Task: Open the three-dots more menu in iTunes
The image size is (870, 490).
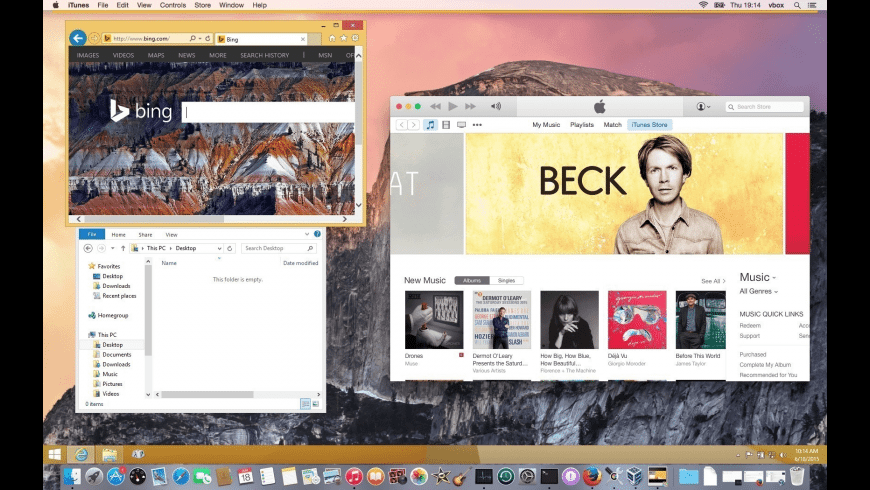Action: (x=477, y=125)
